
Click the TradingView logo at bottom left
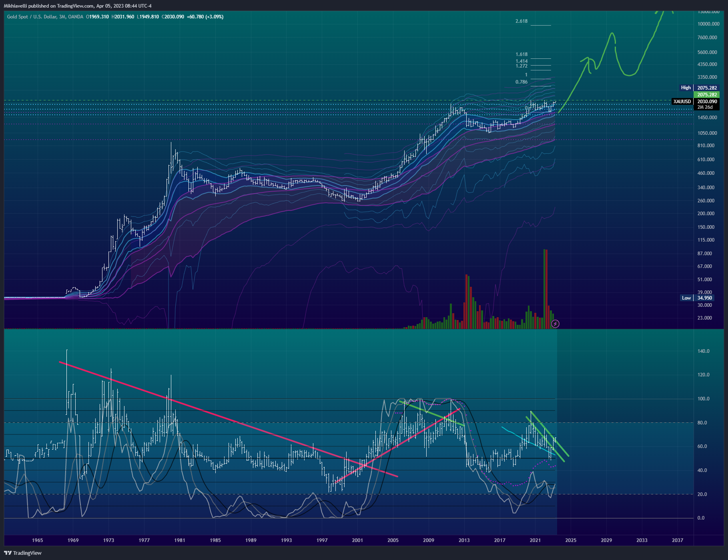[23, 553]
